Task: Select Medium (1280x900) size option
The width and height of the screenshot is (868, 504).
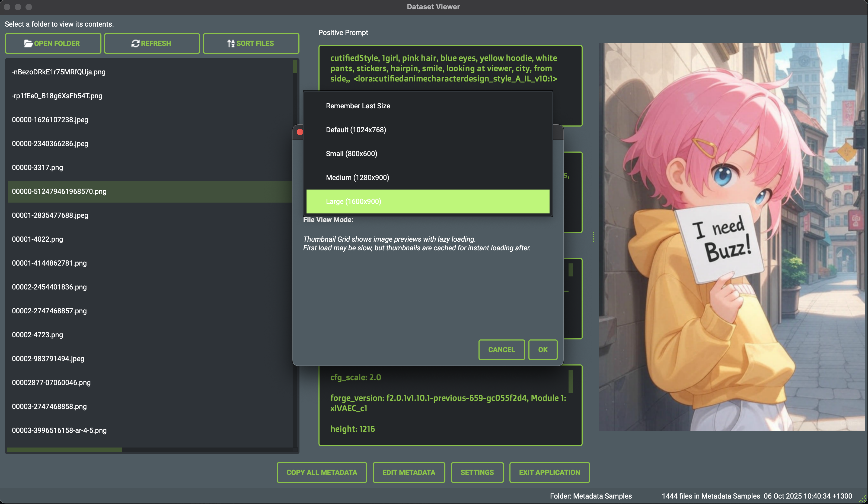Action: (357, 178)
